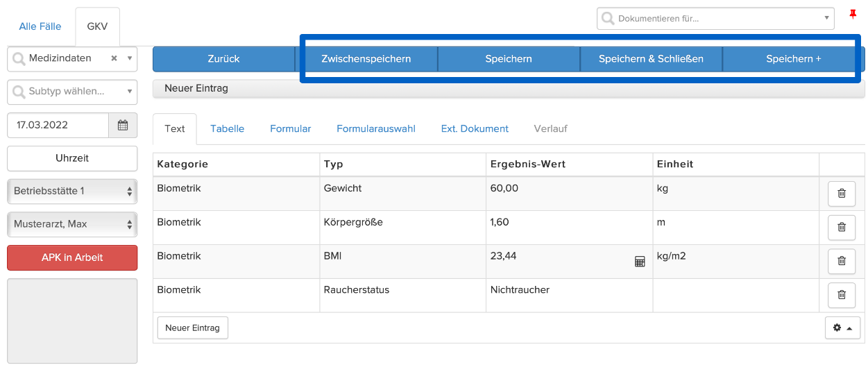This screenshot has height=365, width=868.
Task: Open the Ext. Dokument tab
Action: 475,128
